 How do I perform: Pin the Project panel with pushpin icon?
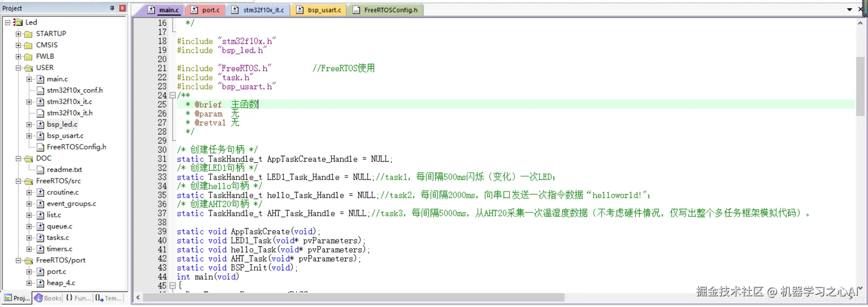click(x=112, y=8)
